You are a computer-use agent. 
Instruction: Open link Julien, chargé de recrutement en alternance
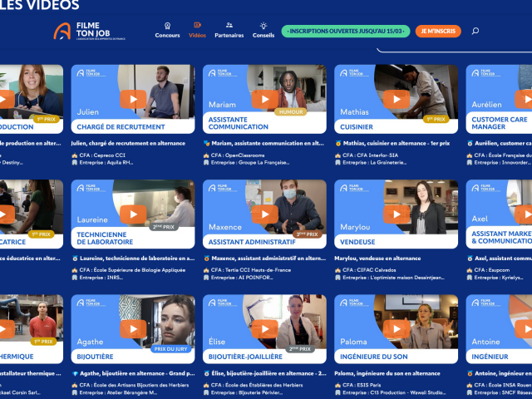pyautogui.click(x=128, y=143)
